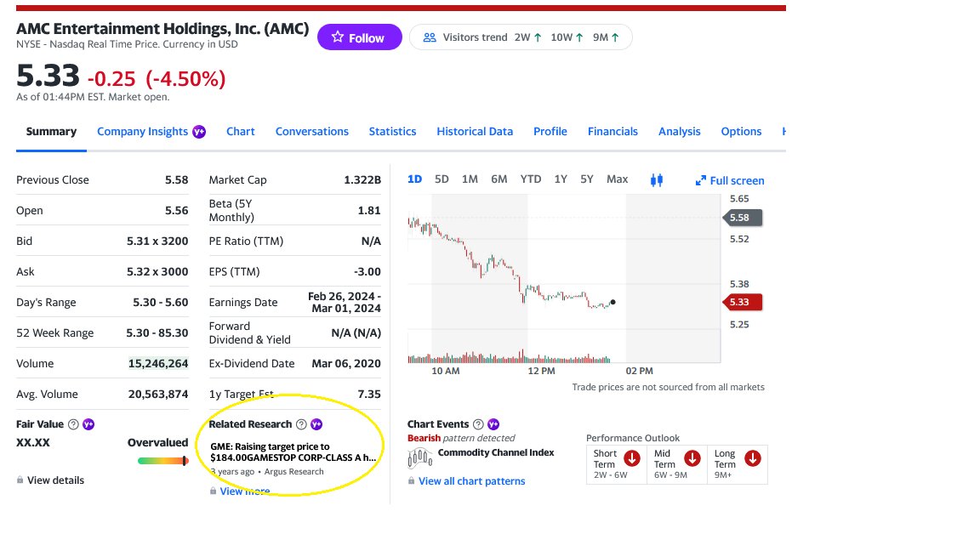The height and width of the screenshot is (551, 980).
Task: Open the GME raising target price research
Action: (x=293, y=452)
